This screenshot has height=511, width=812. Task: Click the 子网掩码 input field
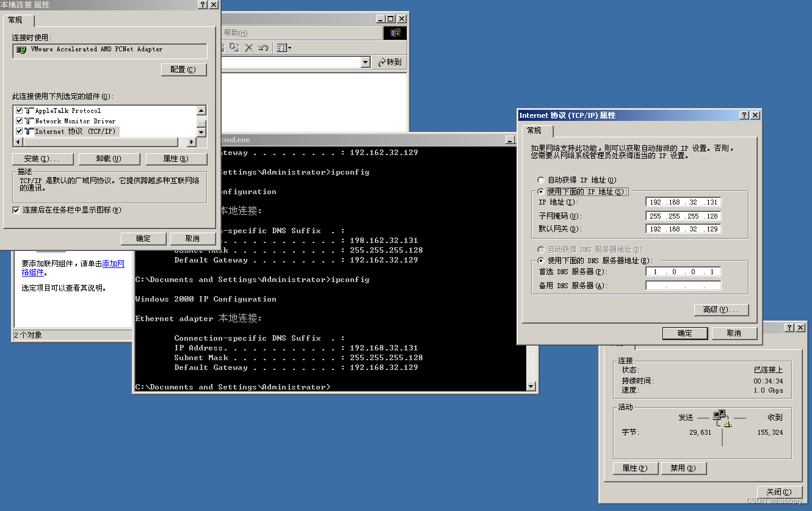coord(683,216)
